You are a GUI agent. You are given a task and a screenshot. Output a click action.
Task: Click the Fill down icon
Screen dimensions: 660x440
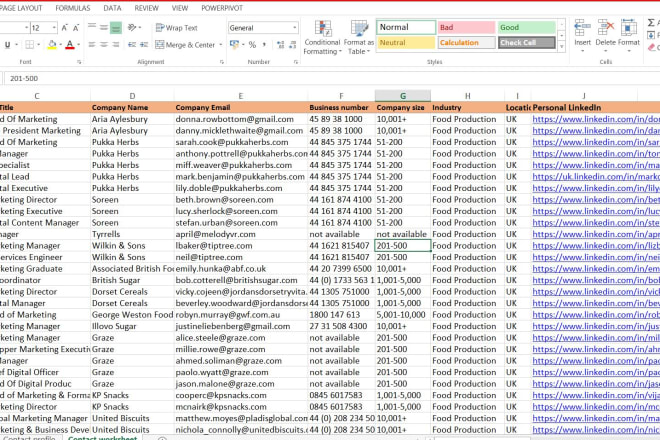coord(651,35)
